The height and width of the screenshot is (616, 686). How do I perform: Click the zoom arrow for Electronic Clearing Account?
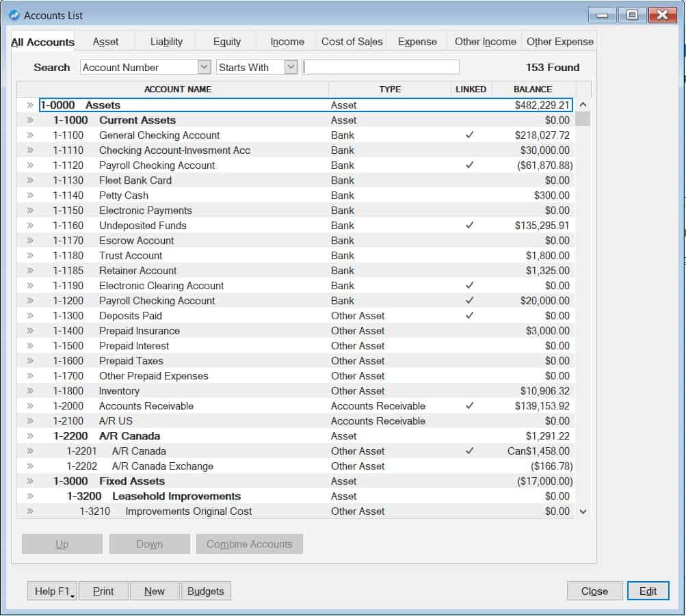point(29,286)
